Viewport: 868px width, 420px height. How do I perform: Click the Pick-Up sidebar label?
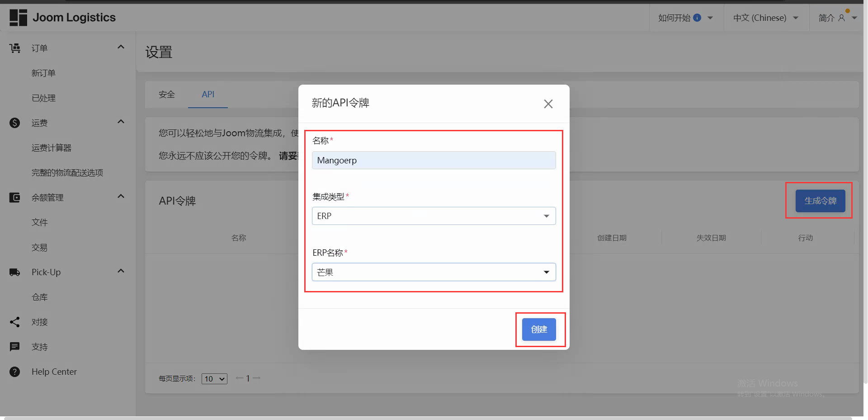[46, 272]
